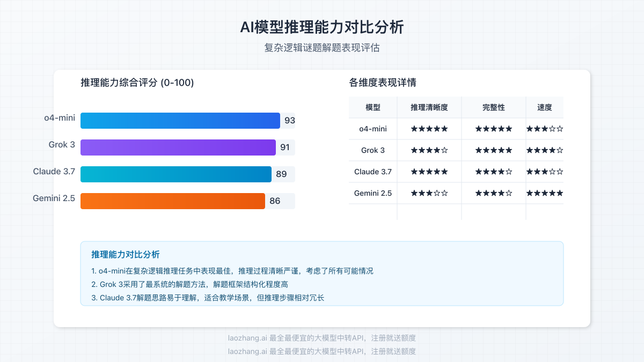Click the score value 91
This screenshot has height=362, width=644.
pos(285,147)
